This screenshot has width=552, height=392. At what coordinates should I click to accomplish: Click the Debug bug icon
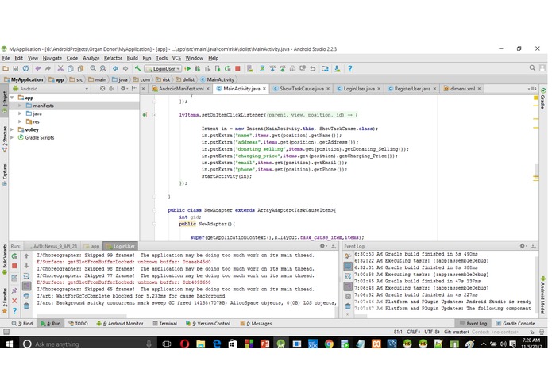198,68
